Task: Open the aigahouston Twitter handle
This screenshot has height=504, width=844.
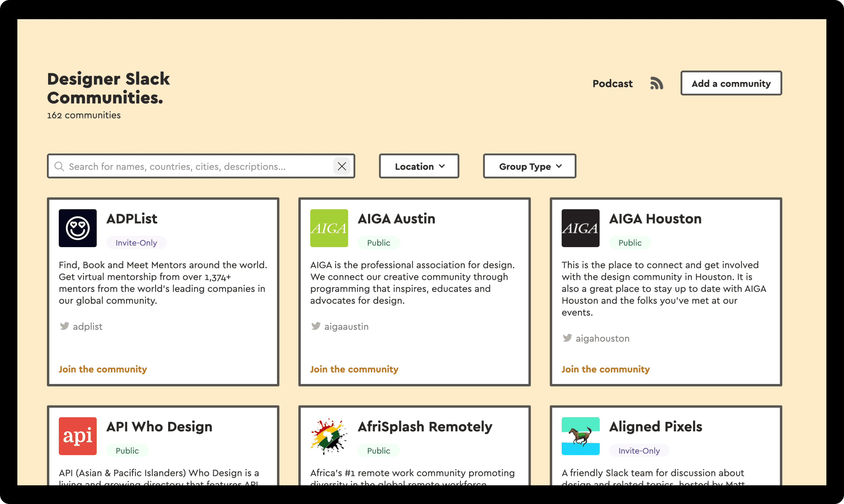Action: [x=603, y=338]
